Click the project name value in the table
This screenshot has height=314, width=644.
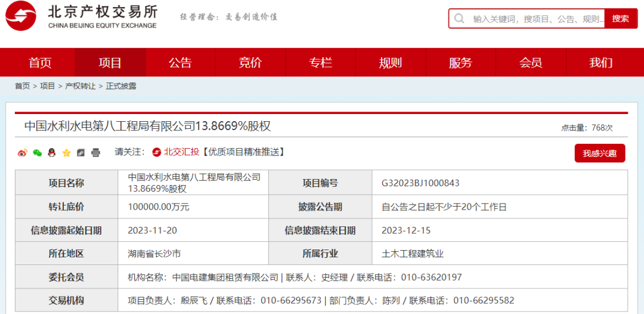[x=194, y=183]
